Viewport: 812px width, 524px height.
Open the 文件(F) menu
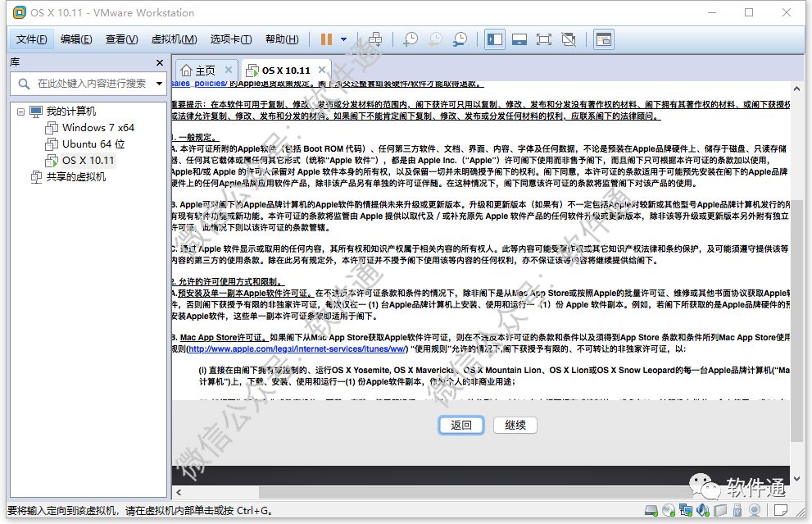(x=32, y=39)
